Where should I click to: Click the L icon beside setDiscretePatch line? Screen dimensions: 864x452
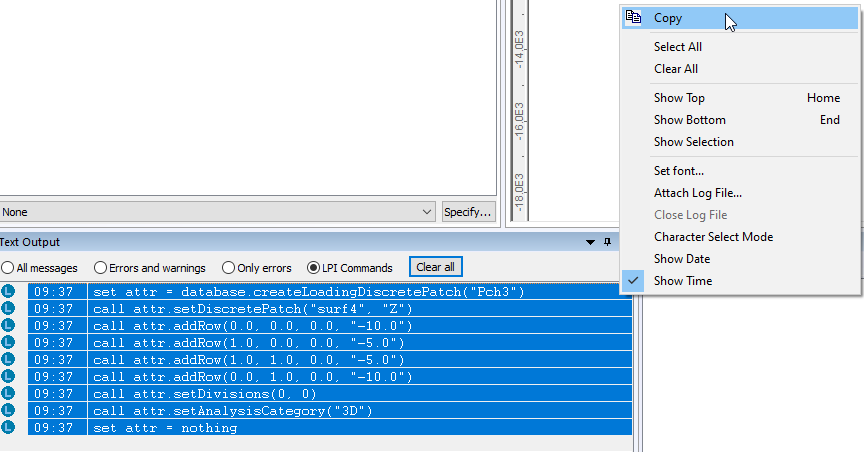coord(9,309)
